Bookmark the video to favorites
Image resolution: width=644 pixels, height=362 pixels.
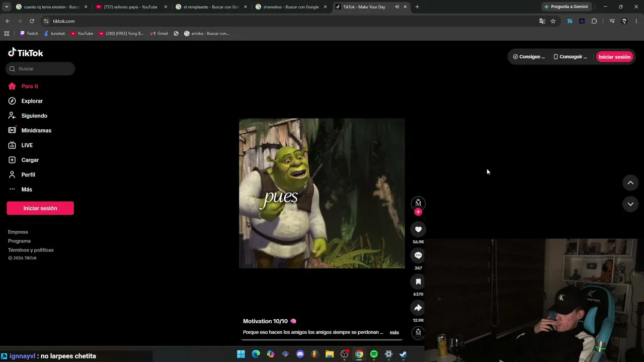tap(418, 282)
